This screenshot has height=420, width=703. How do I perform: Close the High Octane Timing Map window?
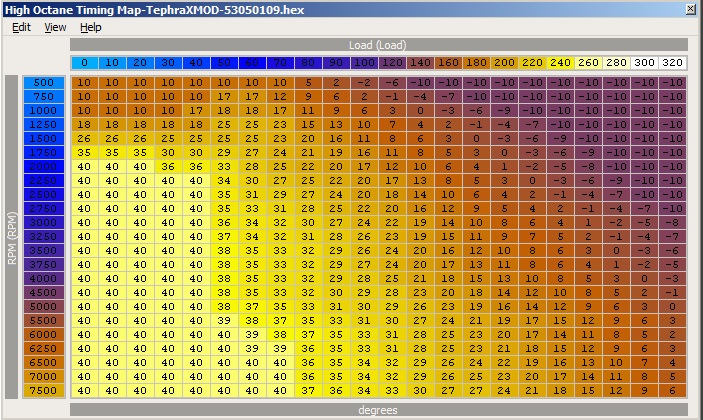pos(691,9)
